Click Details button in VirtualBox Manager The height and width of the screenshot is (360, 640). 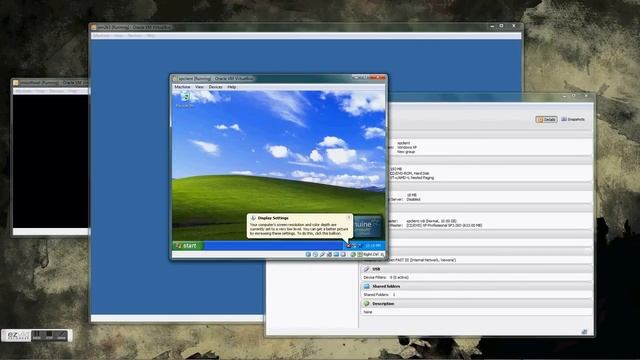click(546, 119)
